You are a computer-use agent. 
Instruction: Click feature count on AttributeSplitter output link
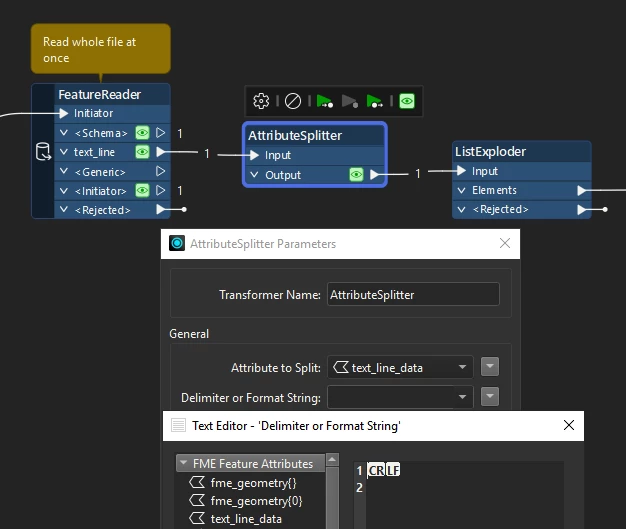[x=418, y=174]
